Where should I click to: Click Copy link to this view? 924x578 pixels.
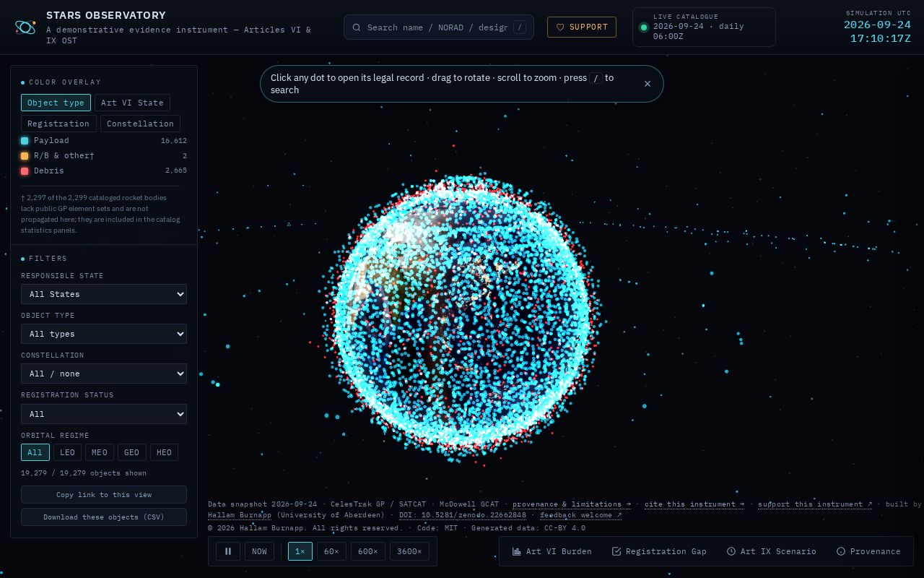click(x=104, y=494)
